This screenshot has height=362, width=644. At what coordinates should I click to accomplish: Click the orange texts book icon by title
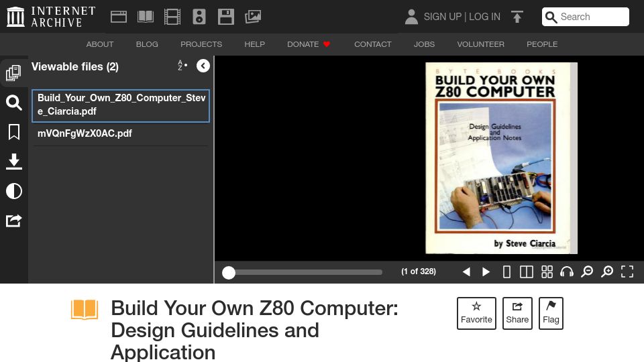85,309
